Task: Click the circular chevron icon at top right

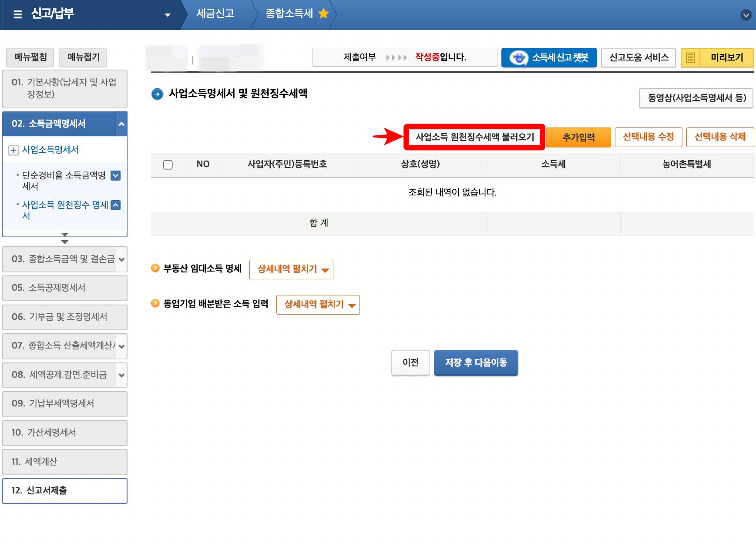Action: 746,14
